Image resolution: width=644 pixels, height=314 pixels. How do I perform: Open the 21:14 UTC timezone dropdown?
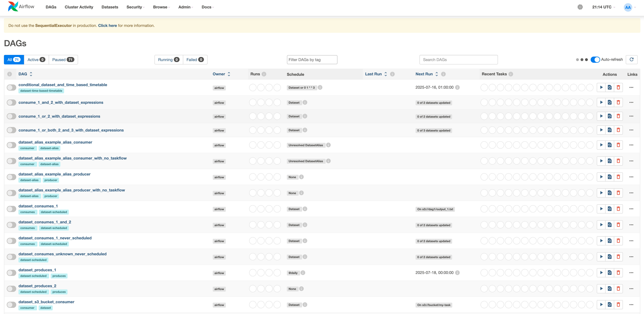point(604,7)
